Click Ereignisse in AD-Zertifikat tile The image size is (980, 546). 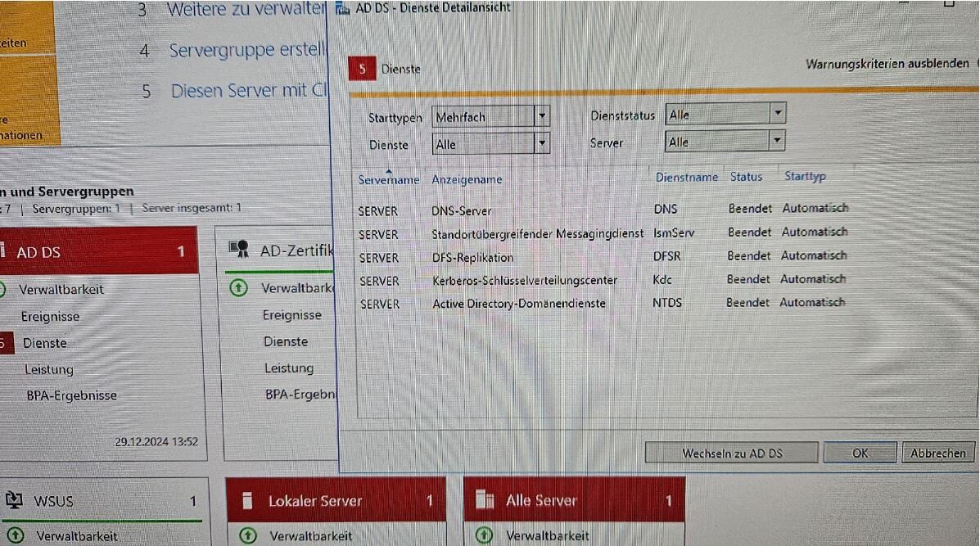tap(292, 315)
